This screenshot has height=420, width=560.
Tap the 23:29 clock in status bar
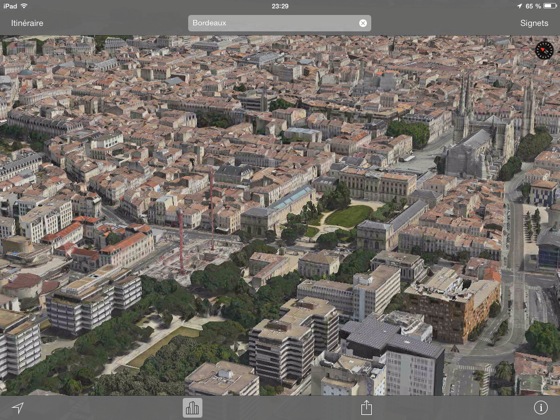pyautogui.click(x=280, y=6)
